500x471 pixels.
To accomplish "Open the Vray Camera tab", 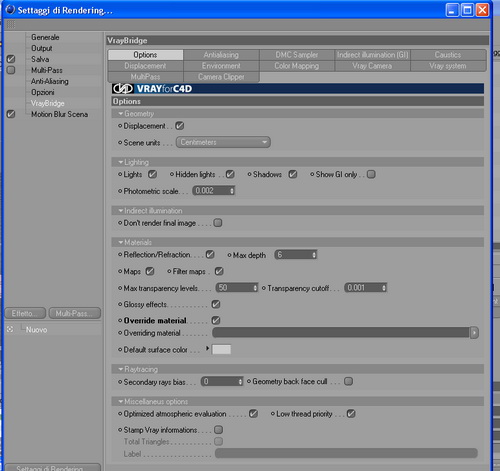I will [372, 66].
